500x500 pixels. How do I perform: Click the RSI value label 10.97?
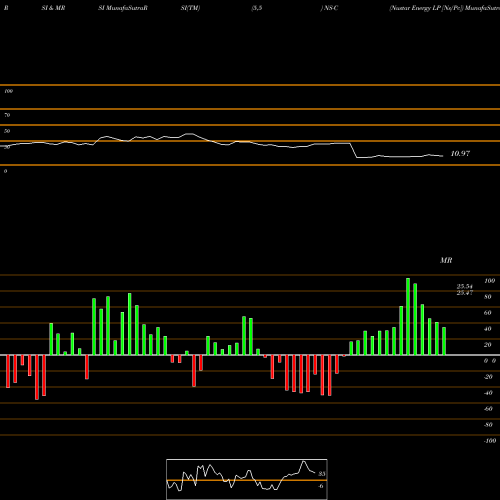[460, 154]
